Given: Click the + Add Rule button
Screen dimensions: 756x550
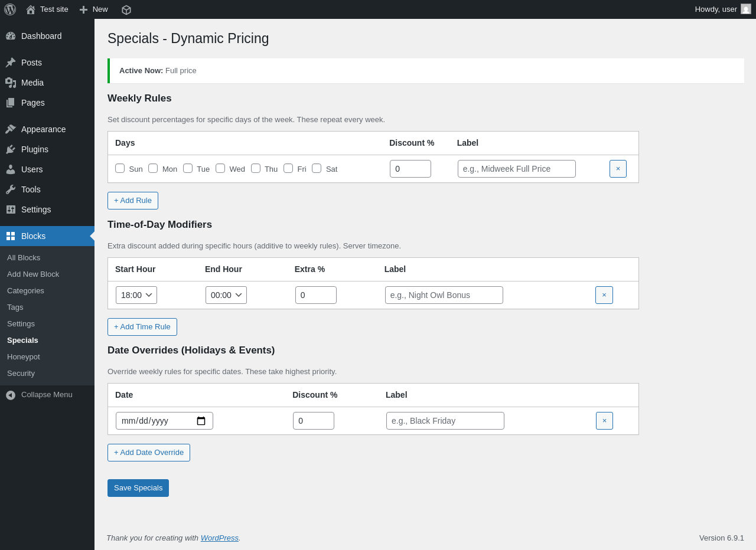Looking at the screenshot, I should pos(133,201).
